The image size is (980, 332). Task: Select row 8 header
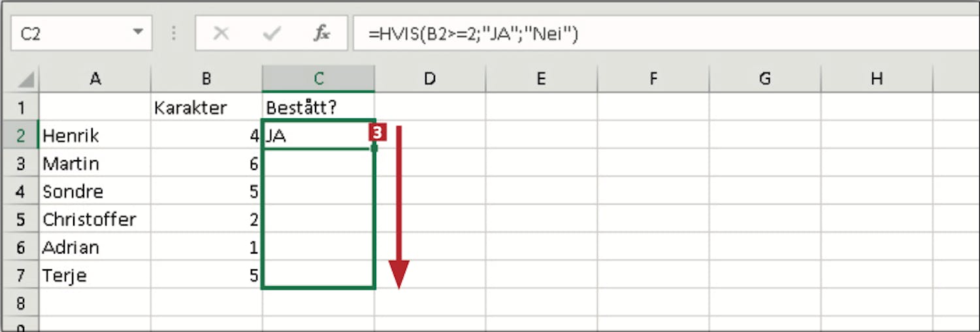[x=20, y=303]
